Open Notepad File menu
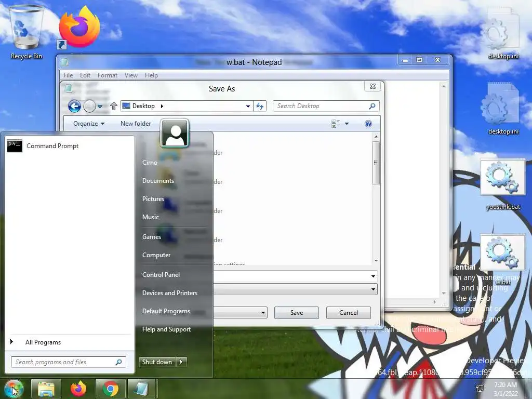This screenshot has height=399, width=532. (68, 75)
